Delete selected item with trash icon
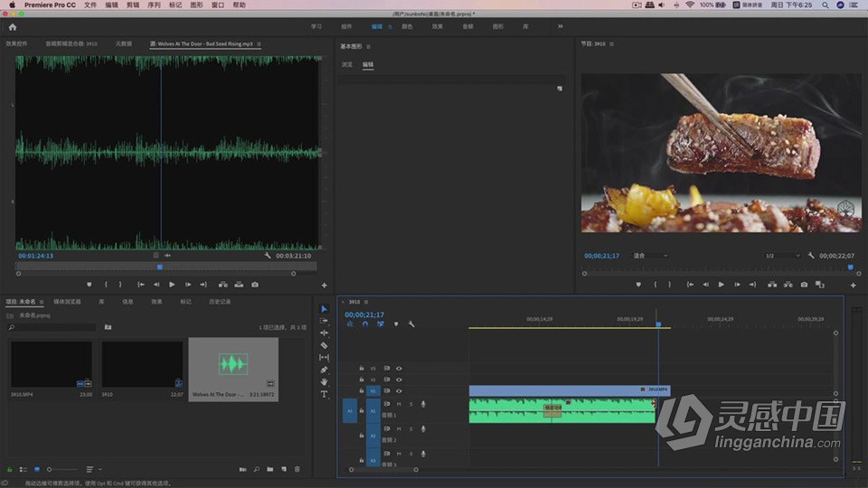This screenshot has height=488, width=868. pyautogui.click(x=297, y=469)
